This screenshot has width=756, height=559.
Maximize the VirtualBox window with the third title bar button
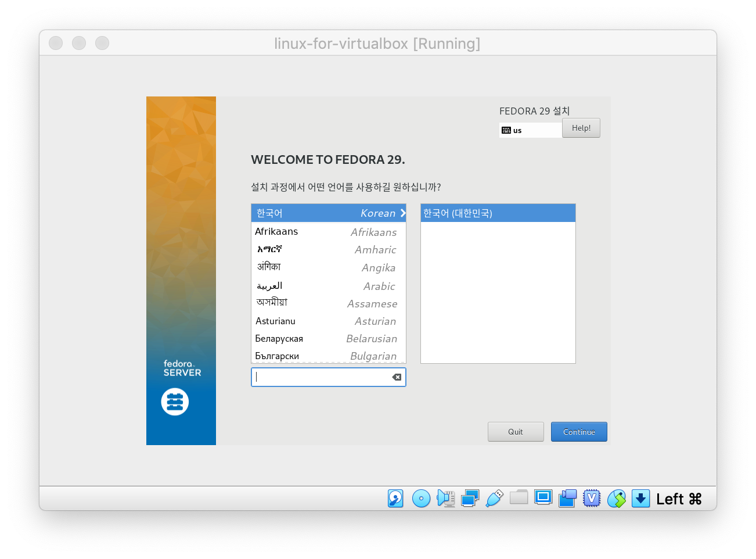click(x=102, y=43)
